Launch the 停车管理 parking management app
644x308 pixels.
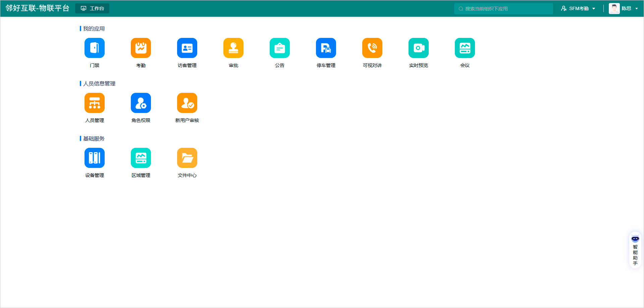pyautogui.click(x=326, y=48)
